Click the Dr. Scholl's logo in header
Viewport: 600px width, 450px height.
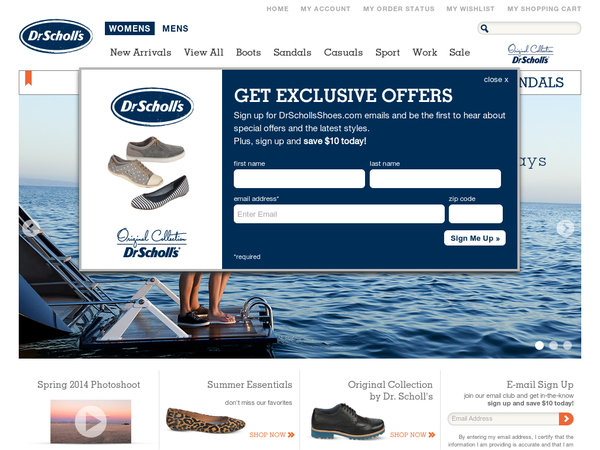[56, 36]
